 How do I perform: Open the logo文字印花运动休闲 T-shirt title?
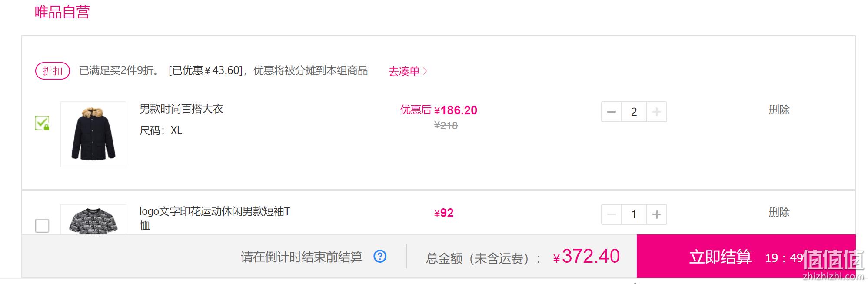click(x=215, y=218)
